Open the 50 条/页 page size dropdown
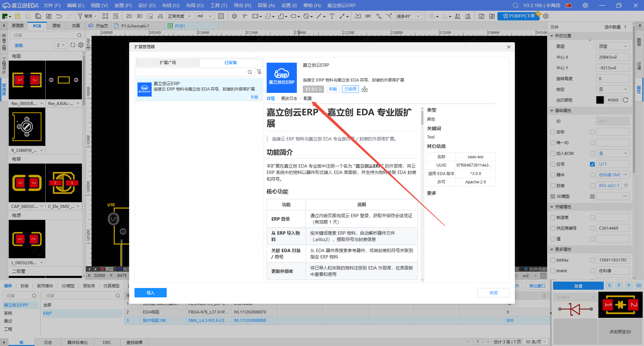The height and width of the screenshot is (346, 644). click(536, 342)
